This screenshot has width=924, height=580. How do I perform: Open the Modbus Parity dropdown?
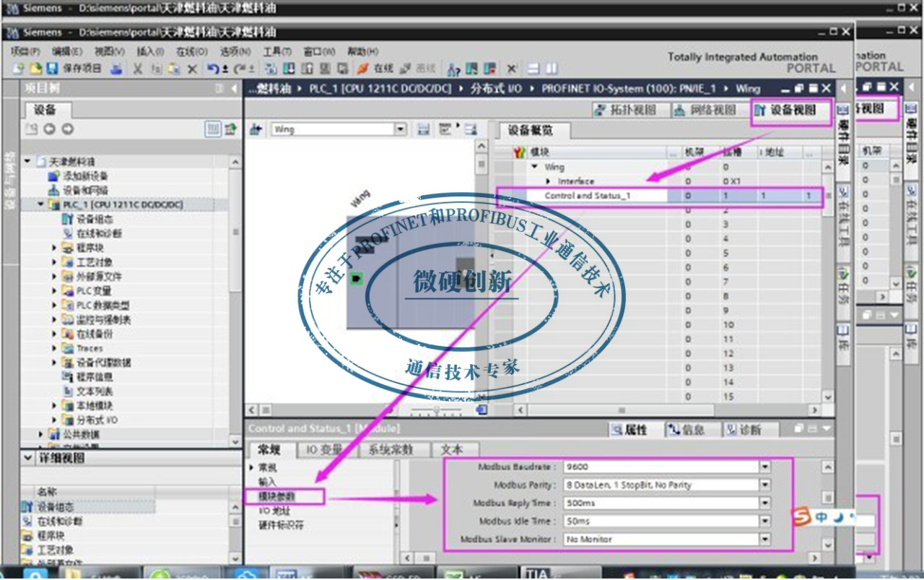[x=765, y=485]
